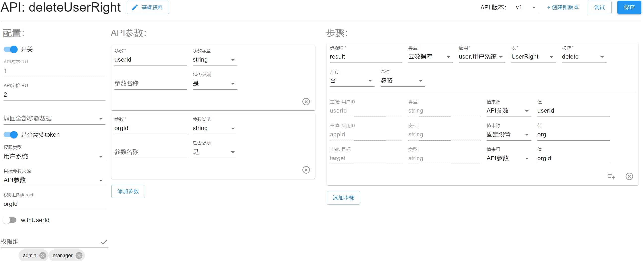The height and width of the screenshot is (263, 644).
Task: Open the 参数类型 dropdown for orgId
Action: pos(215,128)
